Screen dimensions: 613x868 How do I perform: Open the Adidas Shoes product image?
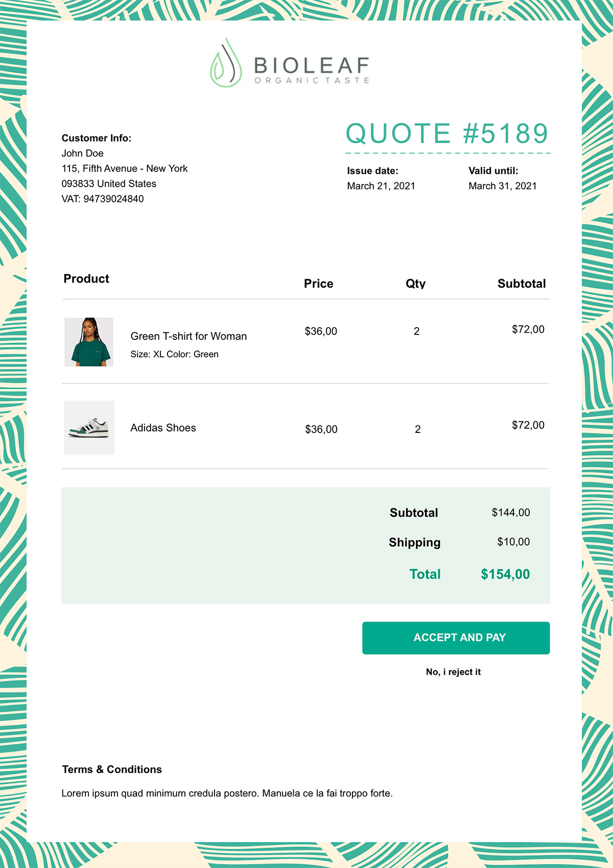point(89,427)
